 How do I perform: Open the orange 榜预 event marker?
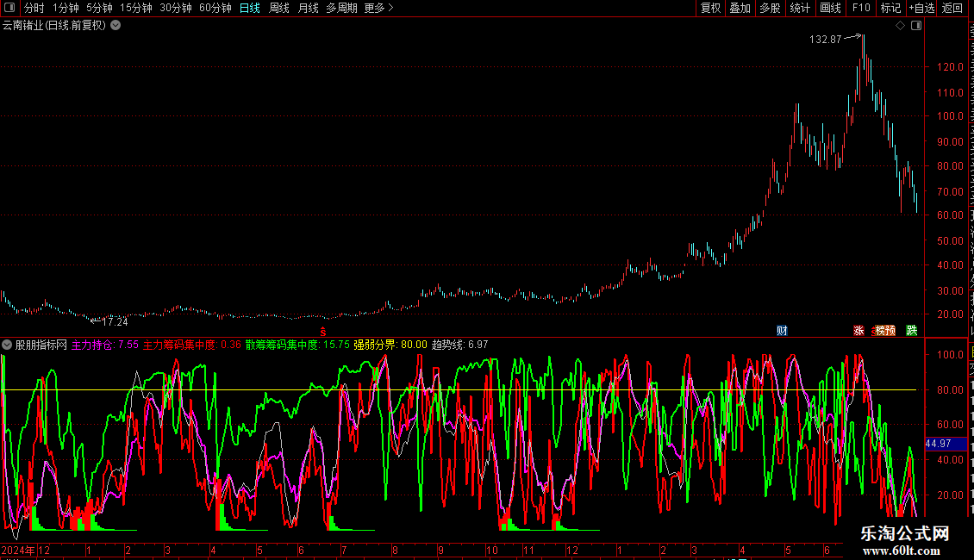click(x=884, y=330)
